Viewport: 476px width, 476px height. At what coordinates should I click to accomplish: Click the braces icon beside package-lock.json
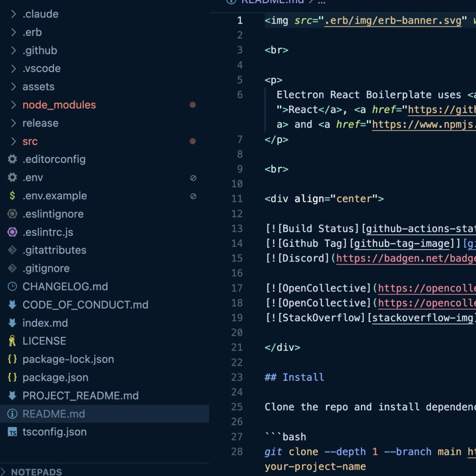tap(13, 359)
